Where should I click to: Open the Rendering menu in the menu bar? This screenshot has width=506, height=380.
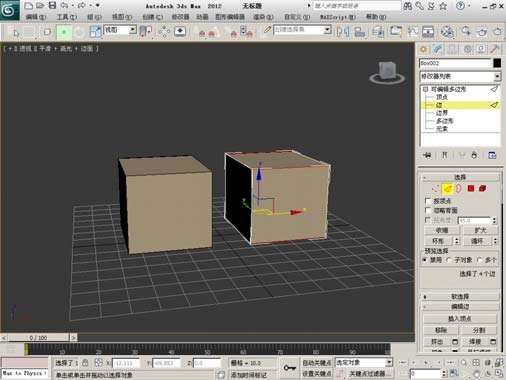(263, 17)
